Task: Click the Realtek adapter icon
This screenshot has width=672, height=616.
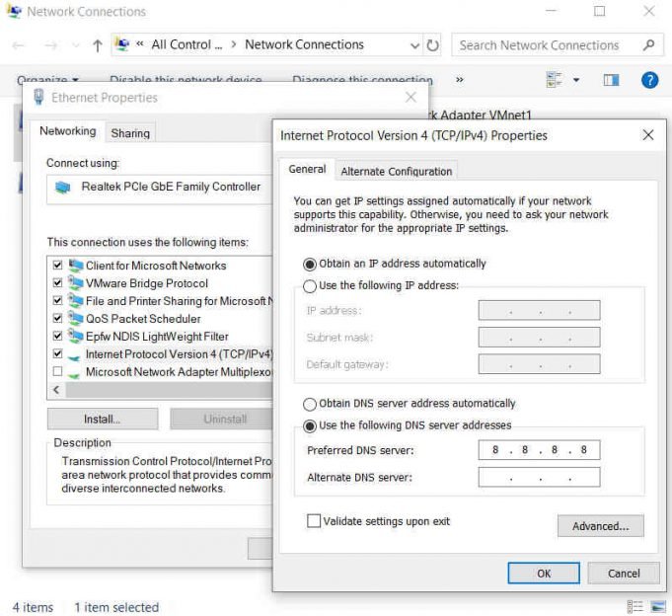Action: pos(62,188)
